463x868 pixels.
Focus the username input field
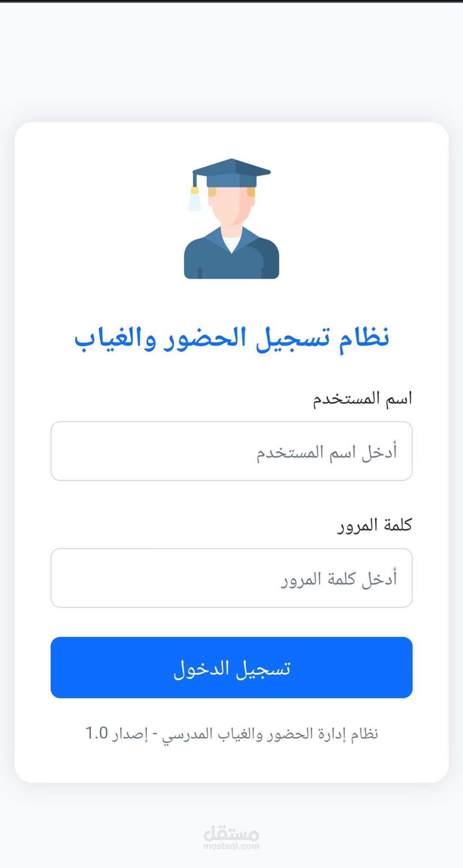click(232, 451)
